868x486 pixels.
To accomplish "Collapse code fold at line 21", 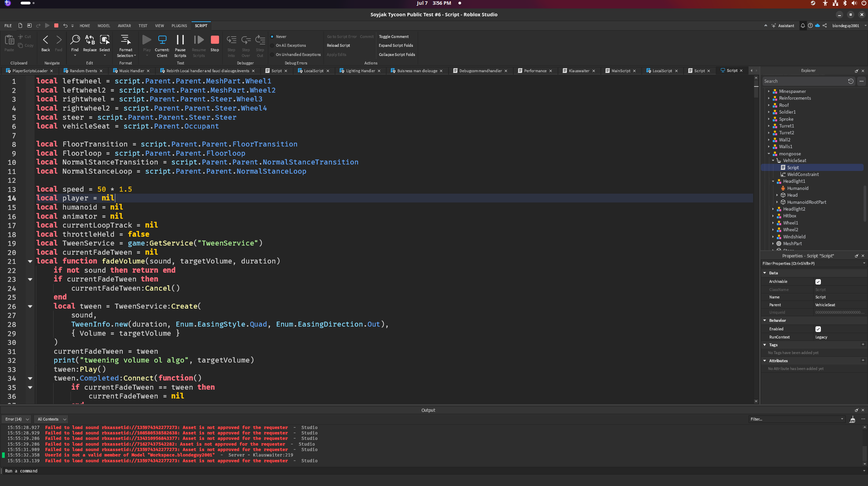I will click(x=30, y=261).
